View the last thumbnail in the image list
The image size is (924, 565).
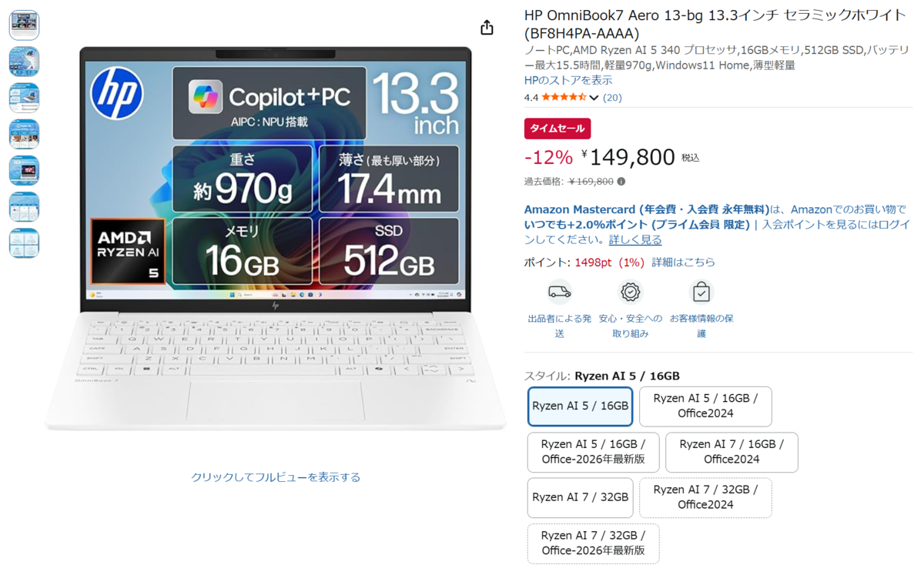click(24, 243)
